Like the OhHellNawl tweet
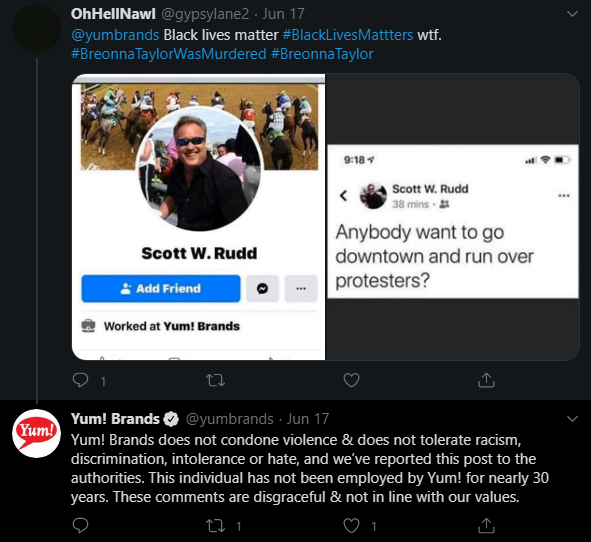 point(351,380)
